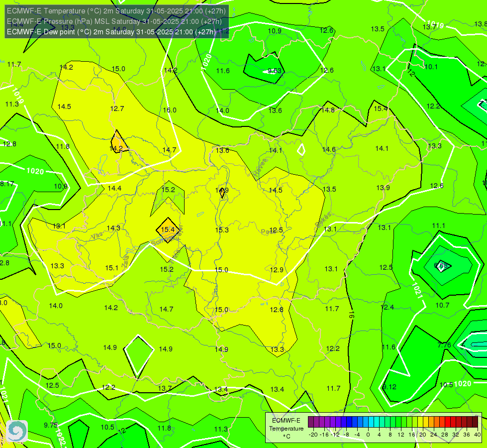Click the map value '14.3'

113,228
